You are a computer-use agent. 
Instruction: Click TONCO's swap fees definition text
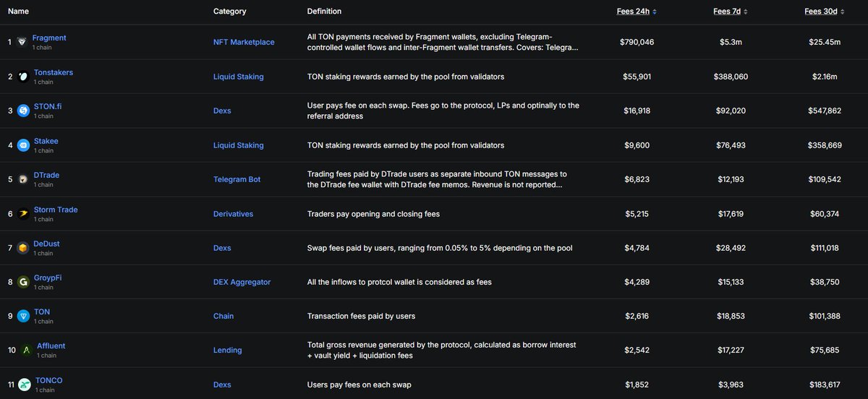pyautogui.click(x=359, y=385)
